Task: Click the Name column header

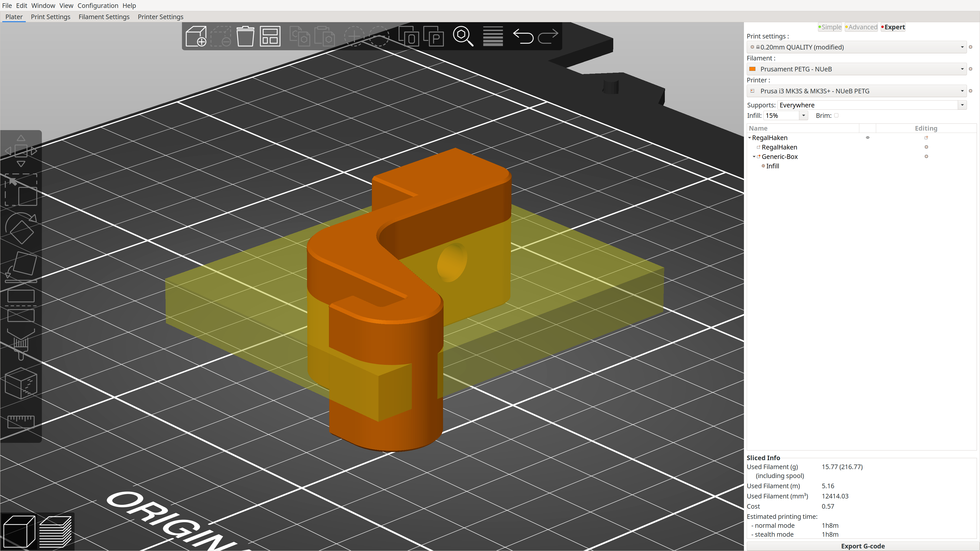Action: 758,129
